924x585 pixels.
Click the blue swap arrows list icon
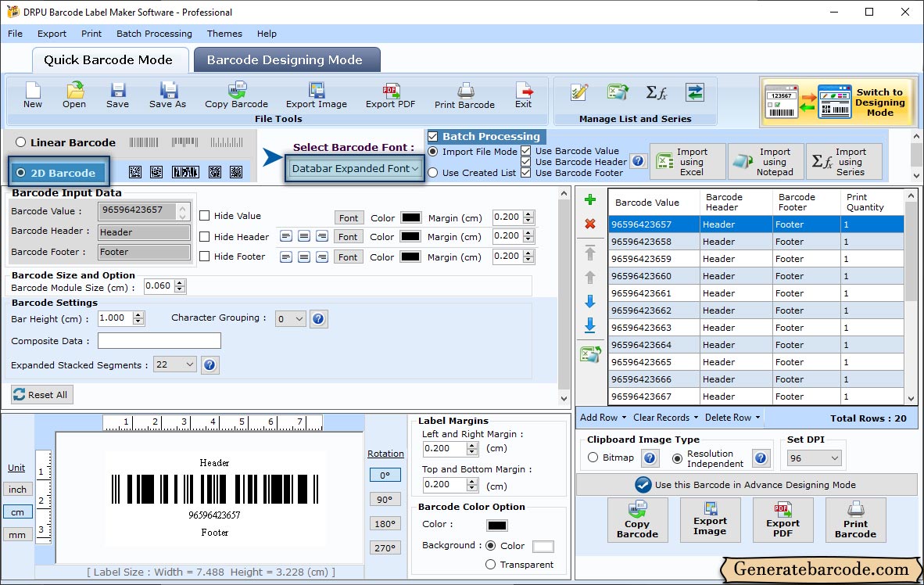point(695,92)
